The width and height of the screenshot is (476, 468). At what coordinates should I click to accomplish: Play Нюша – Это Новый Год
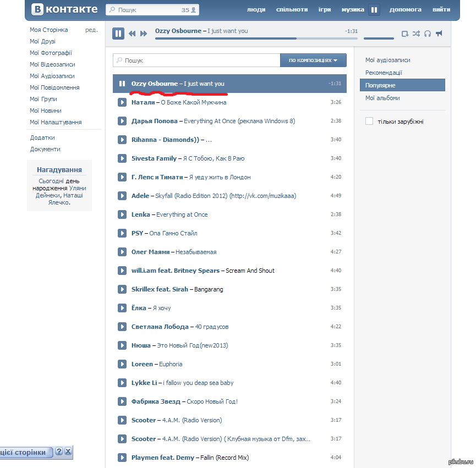[122, 345]
